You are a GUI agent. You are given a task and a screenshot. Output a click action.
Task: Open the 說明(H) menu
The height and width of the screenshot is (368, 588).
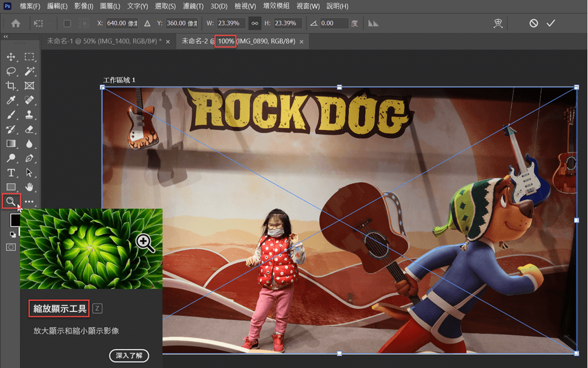[338, 6]
